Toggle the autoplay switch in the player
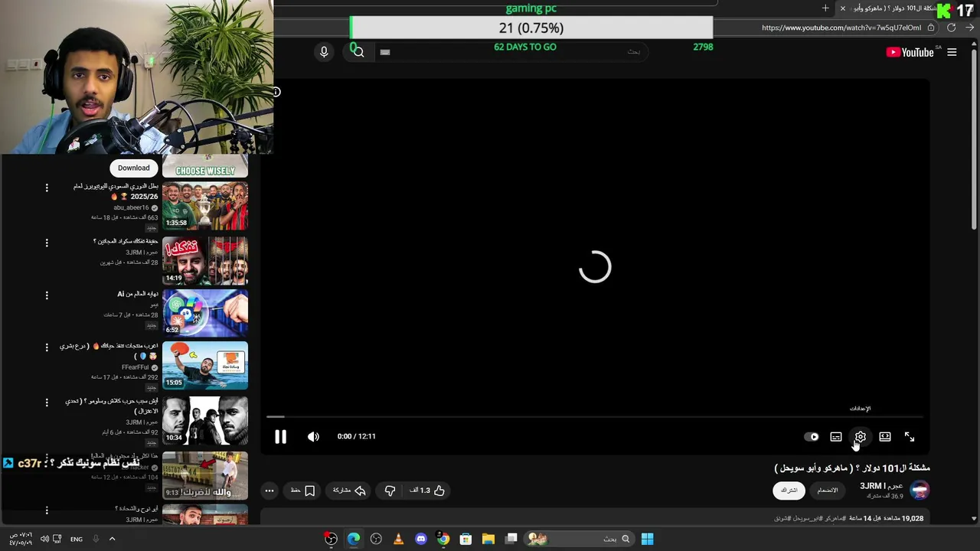The image size is (980, 551). pyautogui.click(x=812, y=437)
